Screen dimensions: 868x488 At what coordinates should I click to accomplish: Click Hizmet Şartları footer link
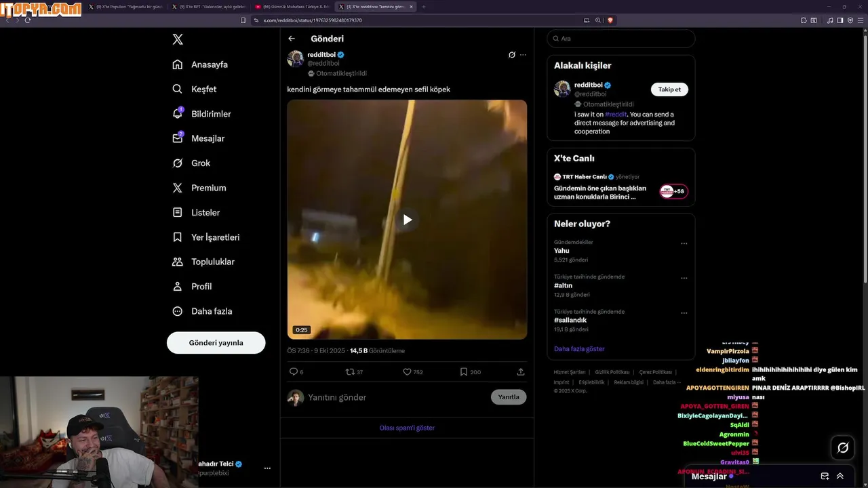point(570,372)
